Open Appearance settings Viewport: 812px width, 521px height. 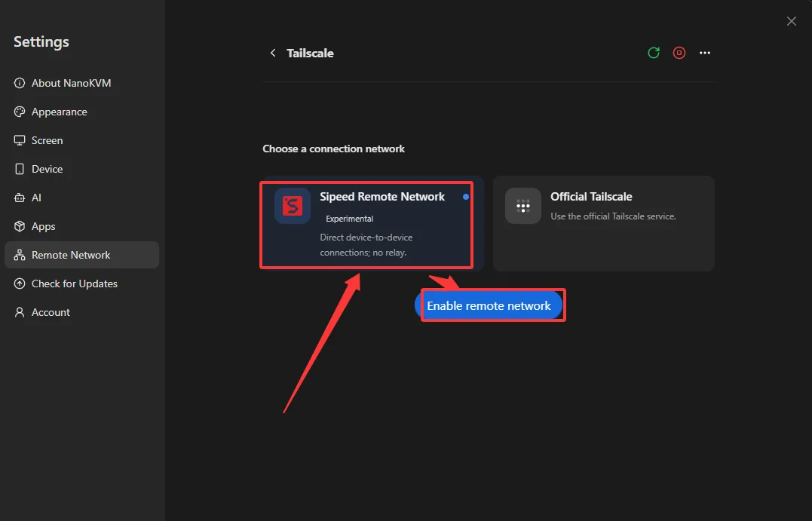(82, 112)
